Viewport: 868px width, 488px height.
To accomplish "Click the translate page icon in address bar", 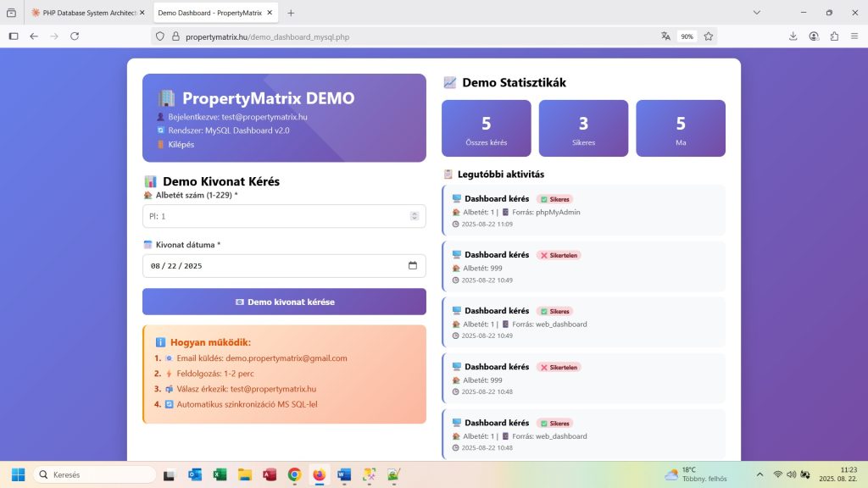I will pos(666,36).
